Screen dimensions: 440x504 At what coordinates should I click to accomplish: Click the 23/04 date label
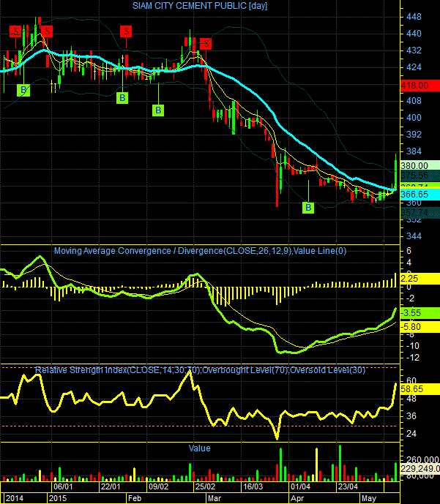(348, 486)
